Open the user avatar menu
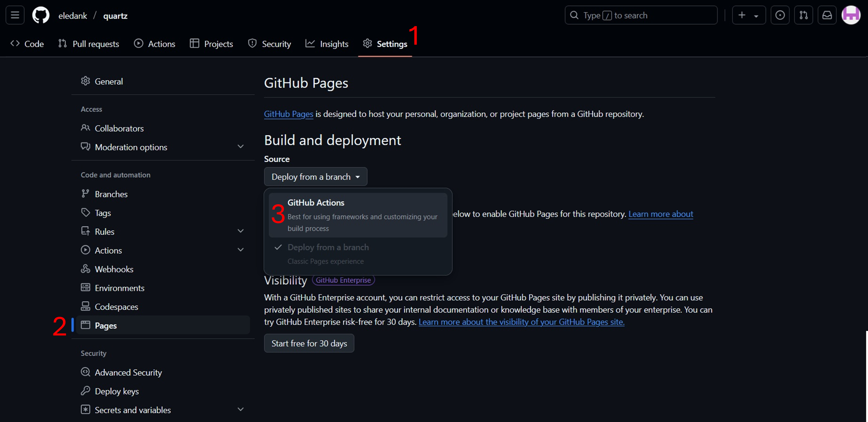868x422 pixels. [x=851, y=15]
